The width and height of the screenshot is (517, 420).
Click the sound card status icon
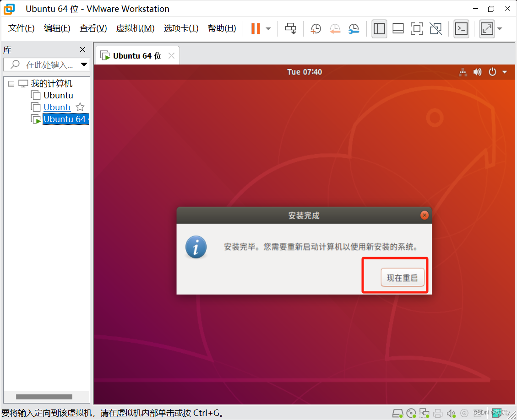[451, 413]
